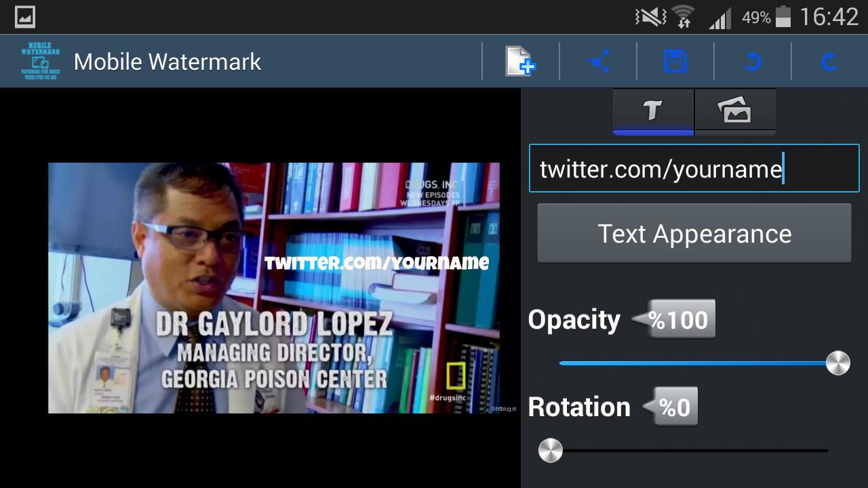The width and height of the screenshot is (868, 488).
Task: Click the Opacity slider handle
Action: pyautogui.click(x=838, y=363)
